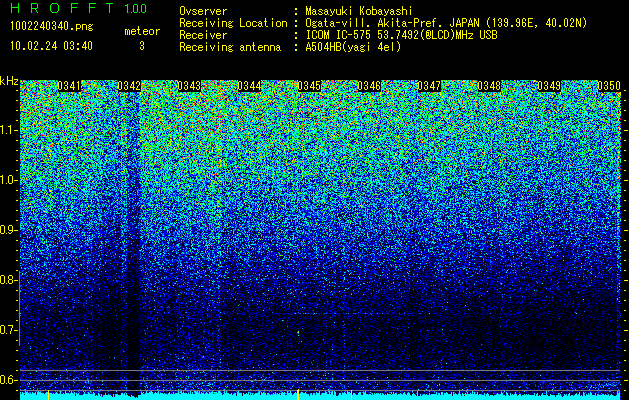The image size is (629, 400).
Task: Click the 'Receiving antenna' label
Action: click(x=230, y=47)
